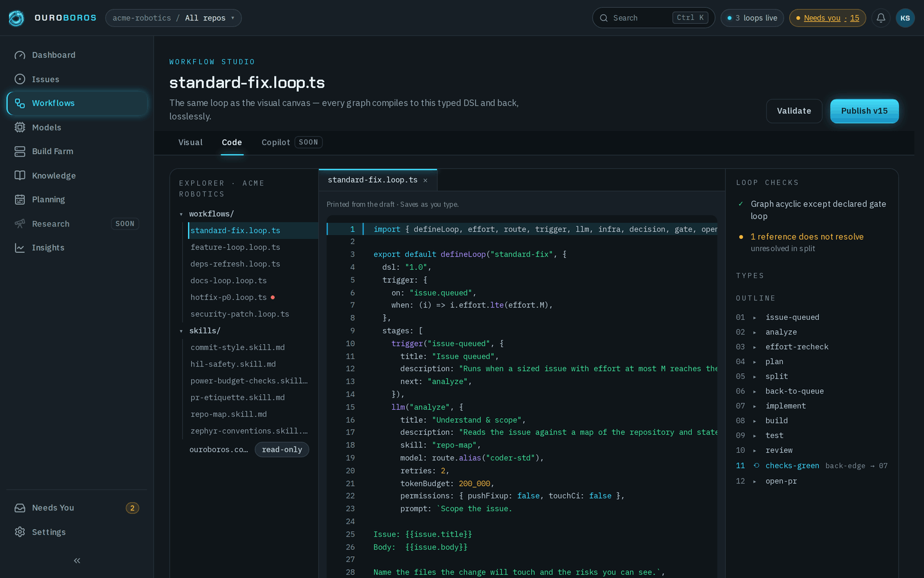The height and width of the screenshot is (578, 924).
Task: Open Issues via its circle icon
Action: pyautogui.click(x=20, y=79)
